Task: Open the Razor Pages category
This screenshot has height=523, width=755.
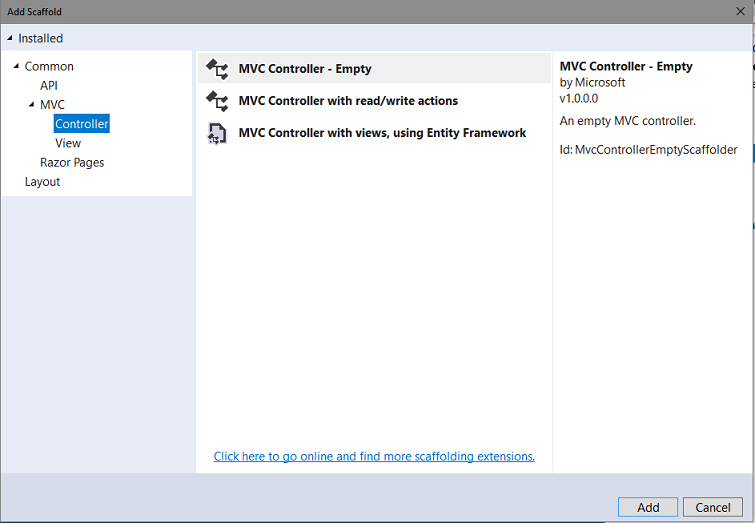Action: [x=72, y=162]
